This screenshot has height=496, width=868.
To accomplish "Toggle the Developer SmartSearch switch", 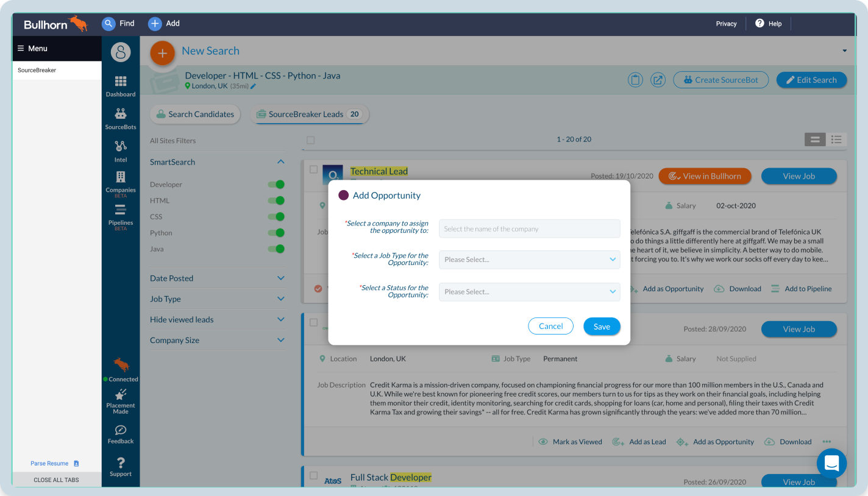I will pos(276,185).
